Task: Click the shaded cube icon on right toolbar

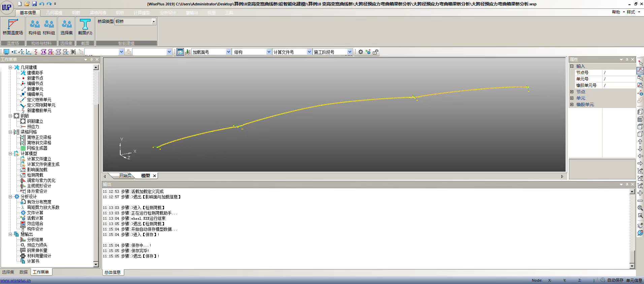Action: click(640, 119)
